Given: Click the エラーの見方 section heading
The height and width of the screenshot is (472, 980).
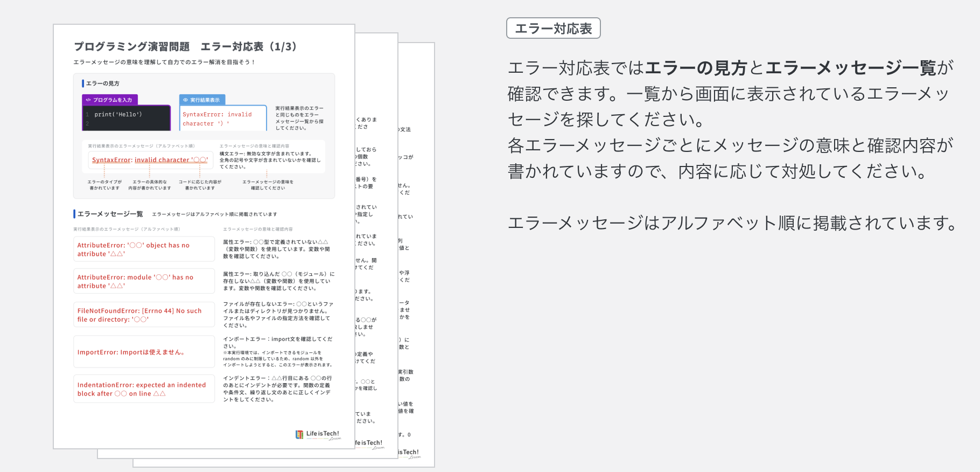Looking at the screenshot, I should pyautogui.click(x=102, y=84).
